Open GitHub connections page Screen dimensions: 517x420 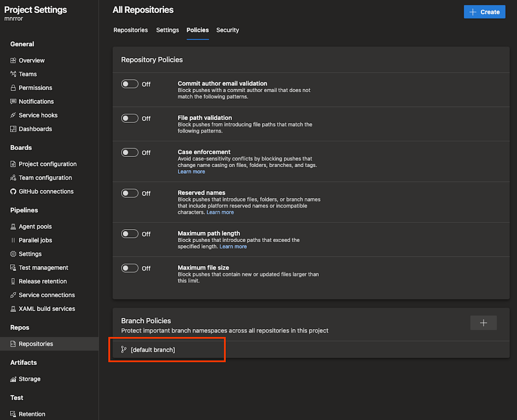(46, 191)
